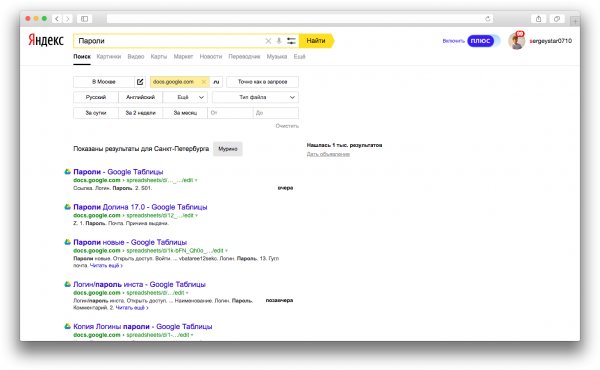Open the Пароли новые result
Image resolution: width=600 pixels, height=370 pixels.
tap(130, 242)
